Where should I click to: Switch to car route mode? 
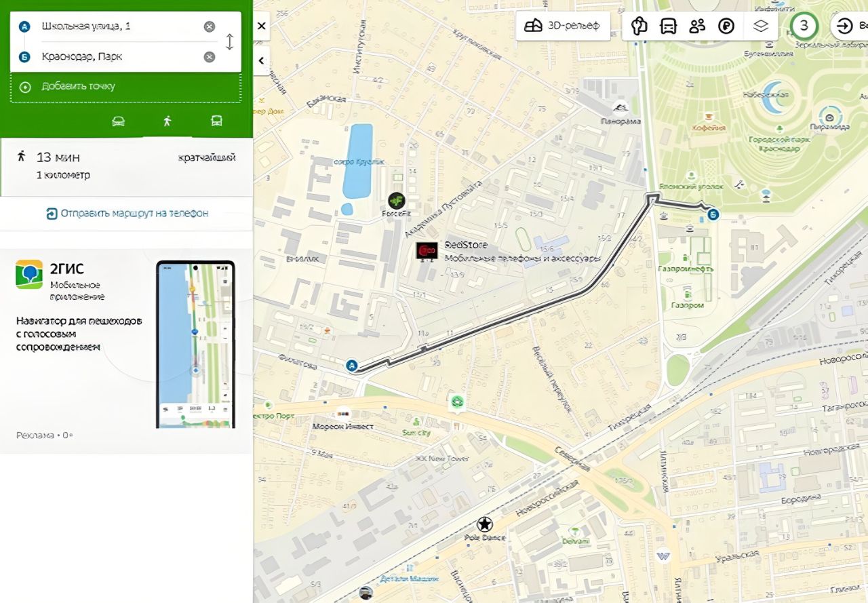tap(118, 121)
